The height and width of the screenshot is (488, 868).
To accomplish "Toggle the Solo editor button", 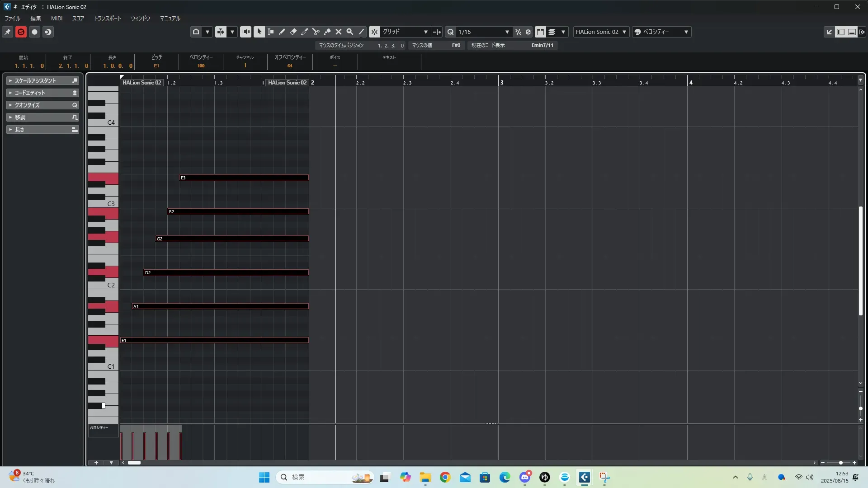I will pyautogui.click(x=21, y=32).
